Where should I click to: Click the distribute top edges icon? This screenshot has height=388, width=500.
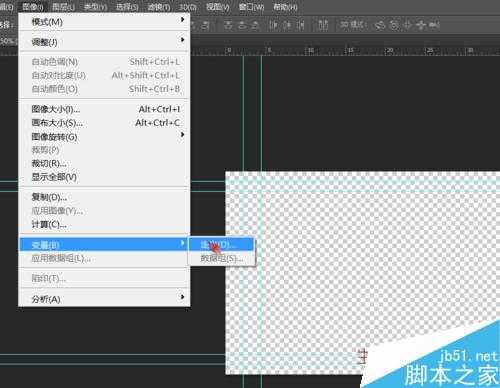pyautogui.click(x=228, y=25)
